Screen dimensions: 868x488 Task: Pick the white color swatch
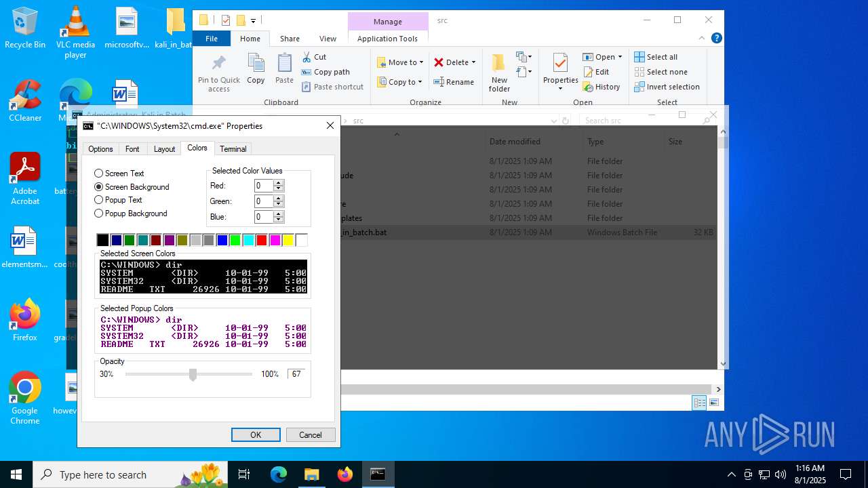coord(302,240)
